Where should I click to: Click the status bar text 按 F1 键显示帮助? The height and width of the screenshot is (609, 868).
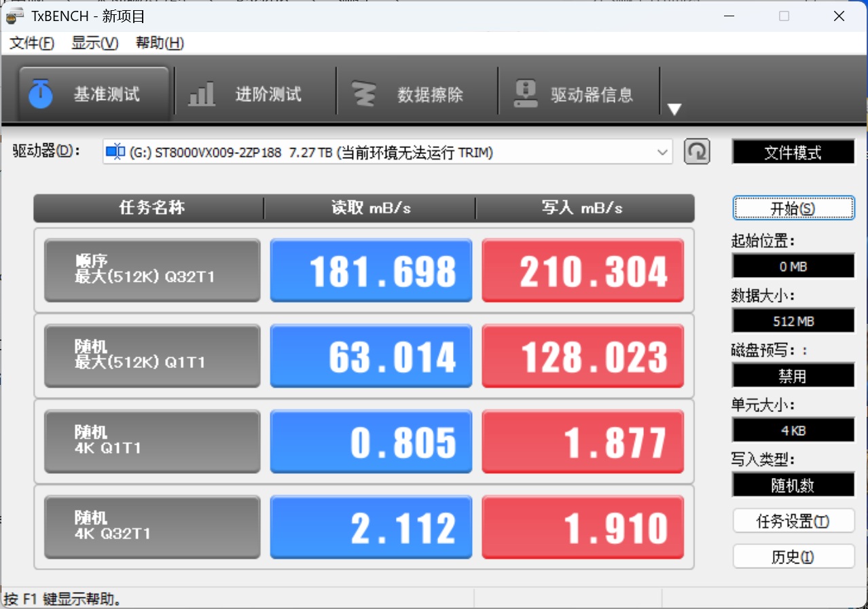click(x=62, y=599)
